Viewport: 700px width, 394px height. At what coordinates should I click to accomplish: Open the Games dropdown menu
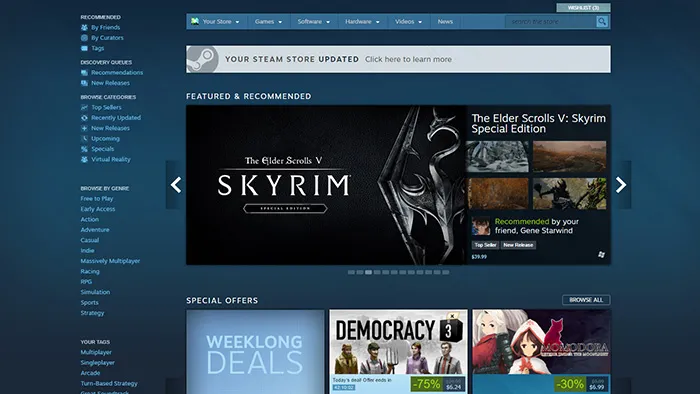[268, 21]
